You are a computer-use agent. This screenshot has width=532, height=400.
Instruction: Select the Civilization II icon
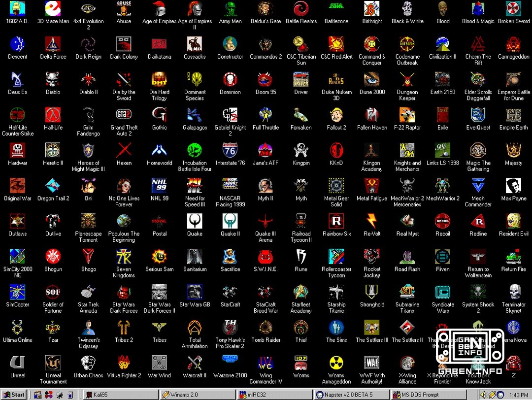click(x=443, y=44)
